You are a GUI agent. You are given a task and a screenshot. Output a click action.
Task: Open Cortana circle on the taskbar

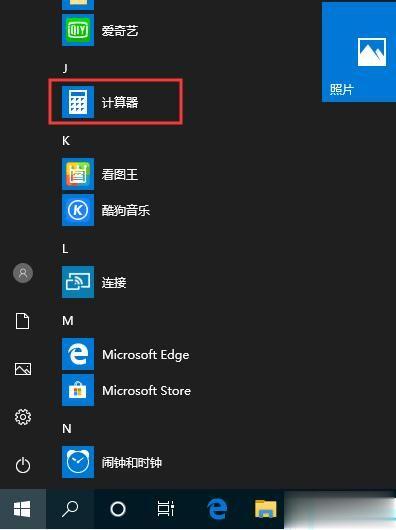[118, 509]
